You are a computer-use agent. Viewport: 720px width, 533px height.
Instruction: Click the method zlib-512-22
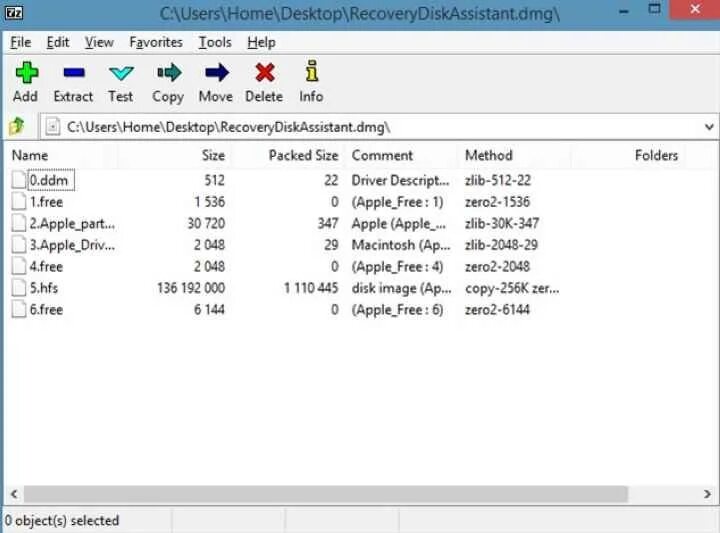(x=498, y=180)
